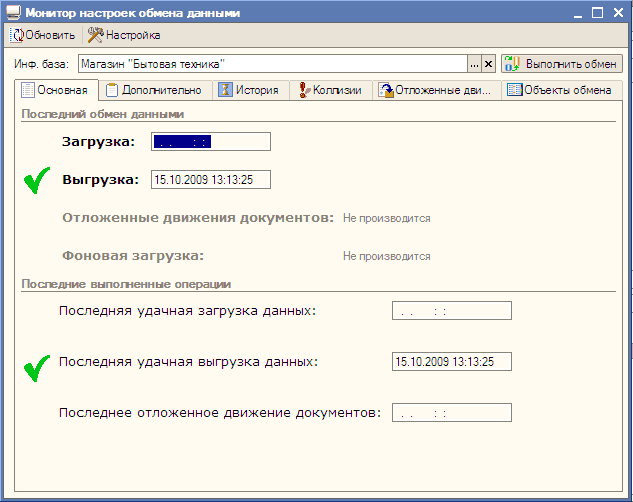Open Настройка settings from the toolbar

point(124,35)
